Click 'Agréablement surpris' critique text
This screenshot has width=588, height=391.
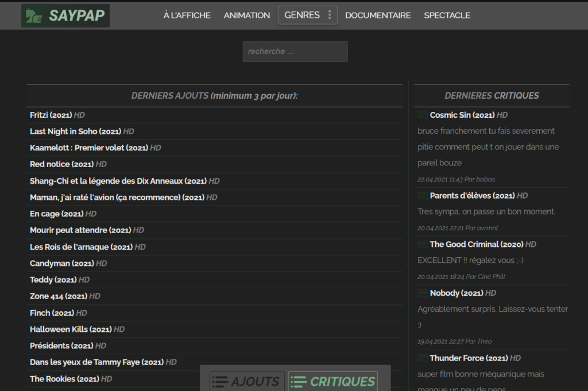(x=492, y=317)
